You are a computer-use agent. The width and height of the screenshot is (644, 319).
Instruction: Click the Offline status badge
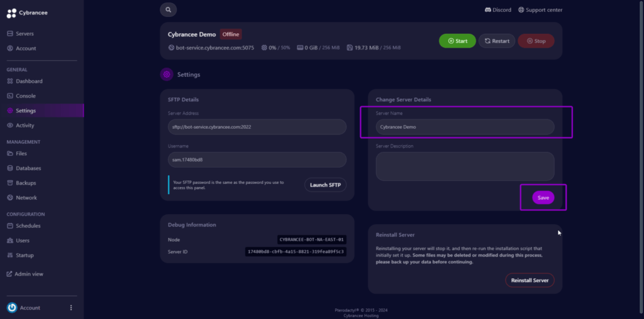231,35
